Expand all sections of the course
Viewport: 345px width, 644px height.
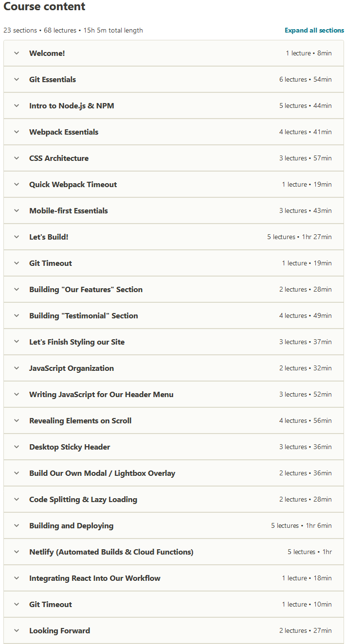314,30
